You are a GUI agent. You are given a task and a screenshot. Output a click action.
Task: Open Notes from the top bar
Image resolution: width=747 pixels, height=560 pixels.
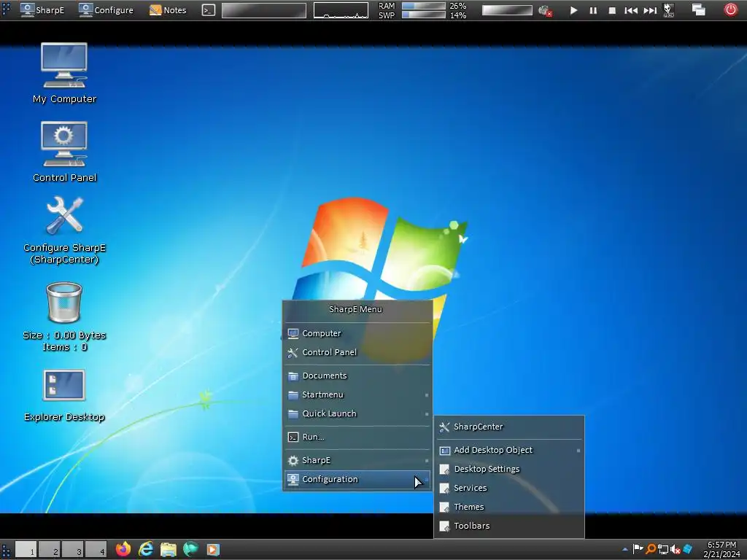tap(168, 10)
